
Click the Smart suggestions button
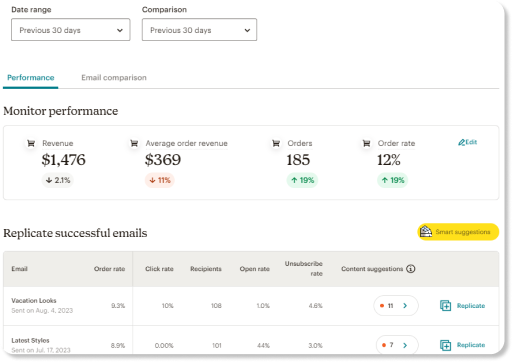pyautogui.click(x=458, y=232)
